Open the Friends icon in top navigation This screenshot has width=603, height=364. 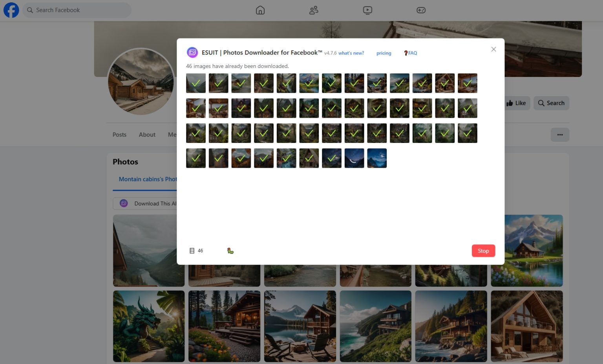(x=314, y=10)
